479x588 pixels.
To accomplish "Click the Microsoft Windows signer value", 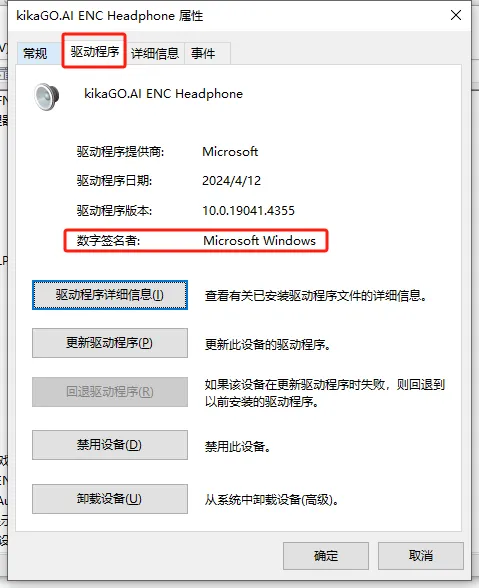I will coord(260,240).
